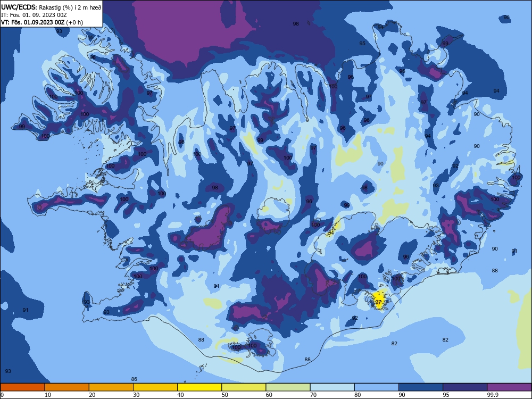Click the pale blue 70–80 legend swatch

[332, 387]
